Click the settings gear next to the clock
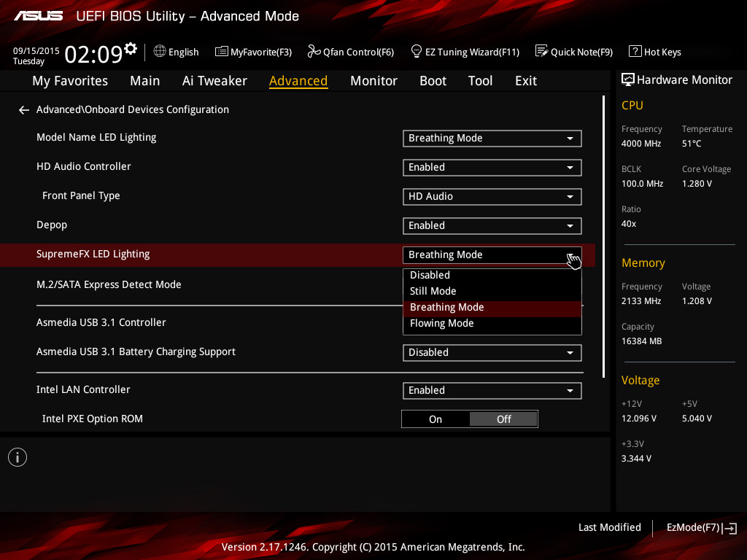This screenshot has height=560, width=747. (131, 49)
